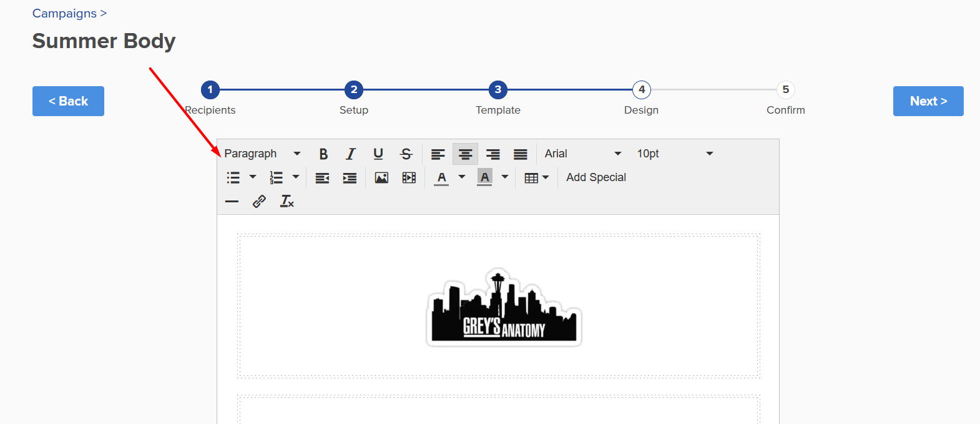
Task: Align text right
Action: point(493,154)
